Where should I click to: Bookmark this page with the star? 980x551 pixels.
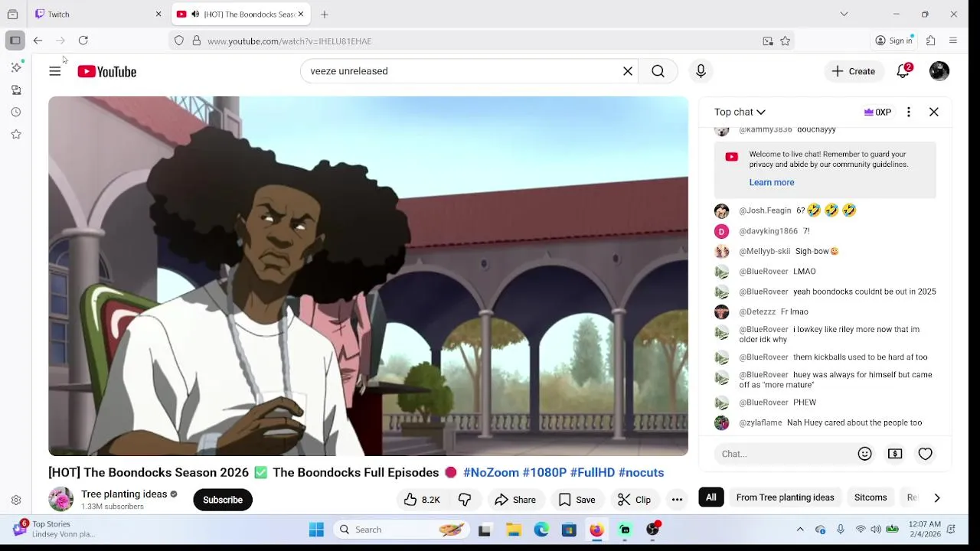point(785,41)
